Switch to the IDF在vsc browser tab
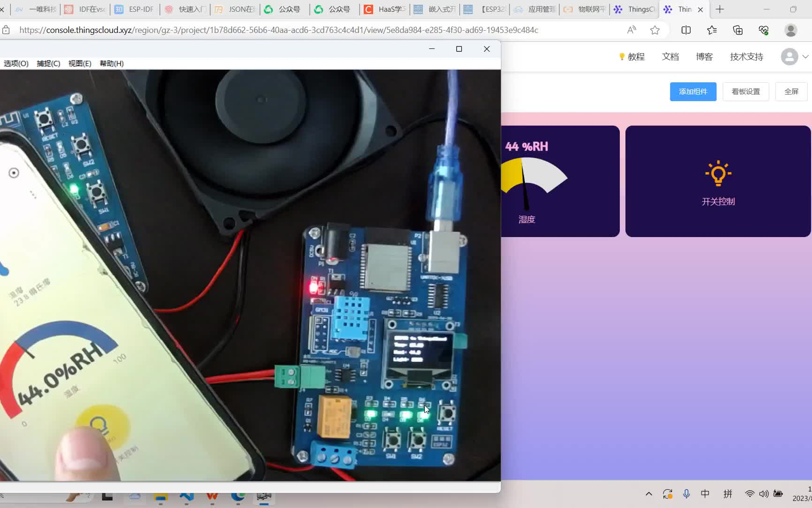This screenshot has height=508, width=812. (85, 9)
